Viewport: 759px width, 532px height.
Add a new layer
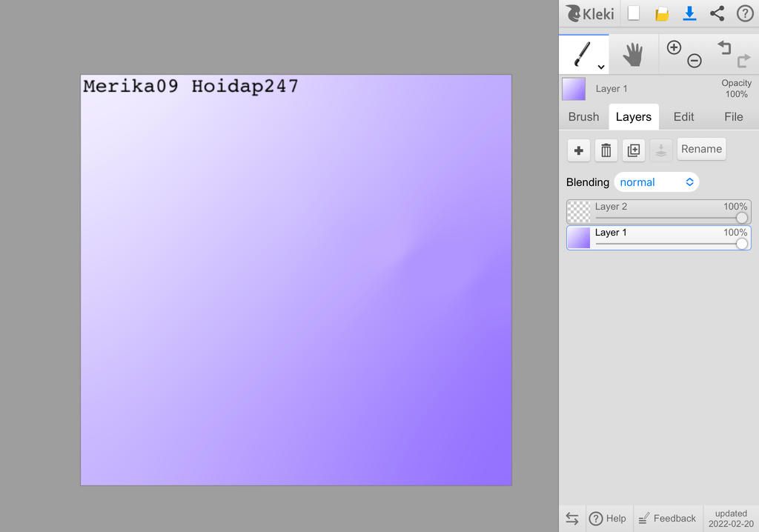[x=578, y=150]
